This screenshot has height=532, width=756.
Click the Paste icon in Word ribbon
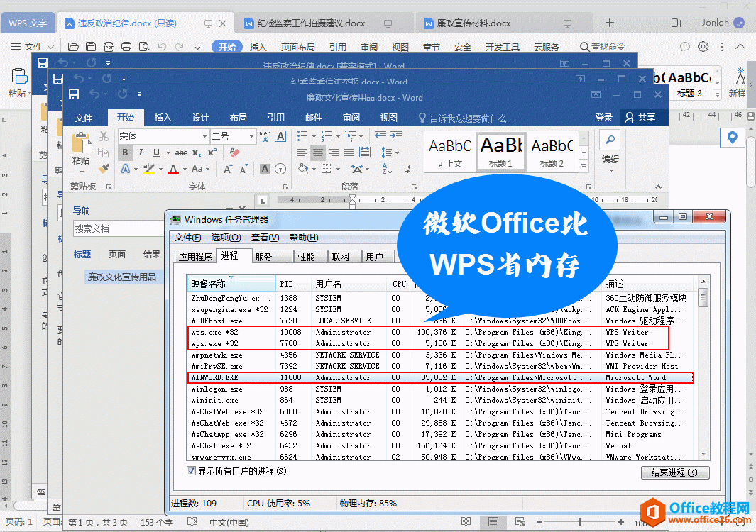point(81,143)
